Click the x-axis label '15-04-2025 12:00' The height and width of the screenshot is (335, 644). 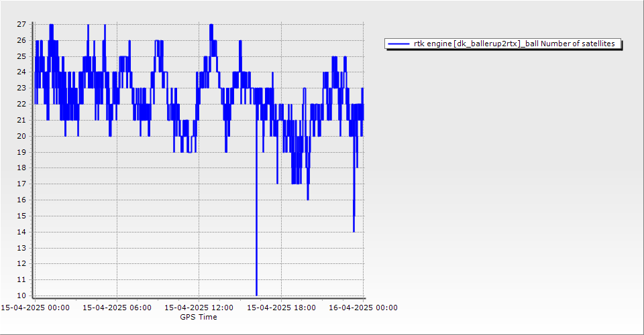point(199,308)
